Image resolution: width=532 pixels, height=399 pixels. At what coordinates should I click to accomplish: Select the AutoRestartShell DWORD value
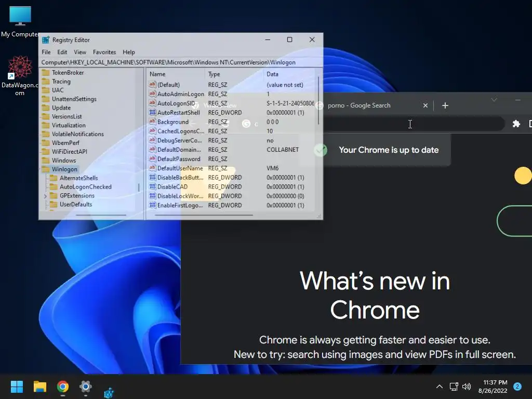click(x=179, y=113)
